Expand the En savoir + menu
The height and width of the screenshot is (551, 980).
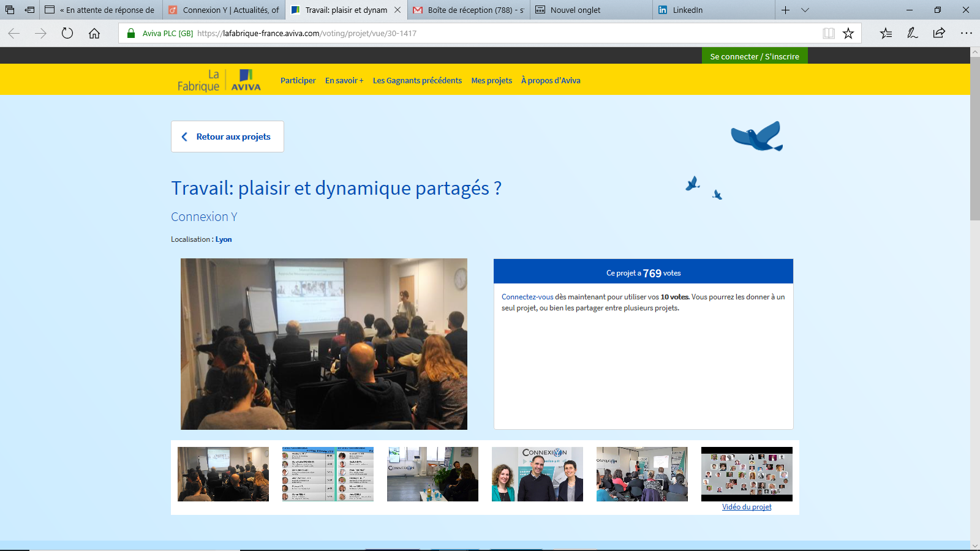point(344,80)
